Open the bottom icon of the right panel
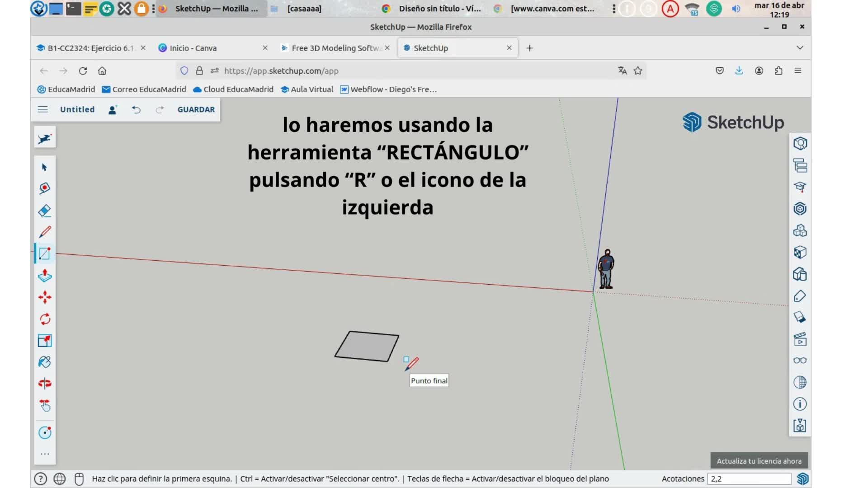Screen dimensions: 868x488 [x=800, y=426]
